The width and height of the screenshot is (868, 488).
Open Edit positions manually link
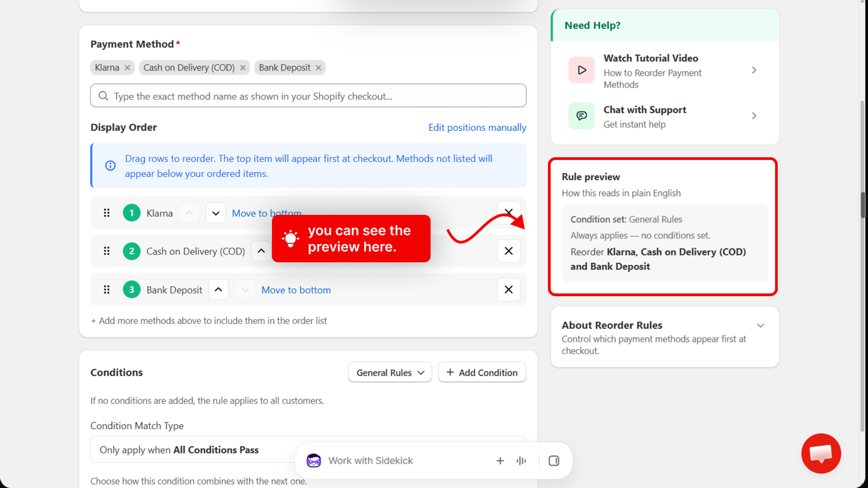477,127
